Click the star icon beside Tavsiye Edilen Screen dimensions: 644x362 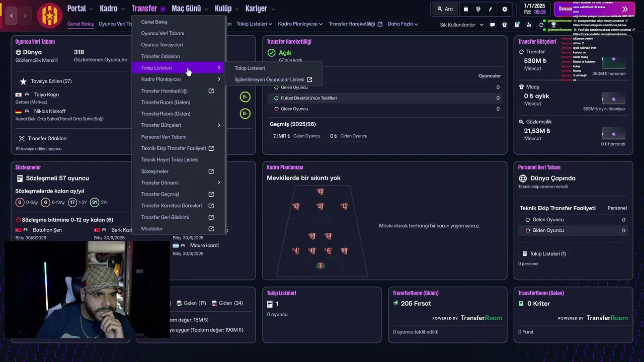tap(23, 81)
